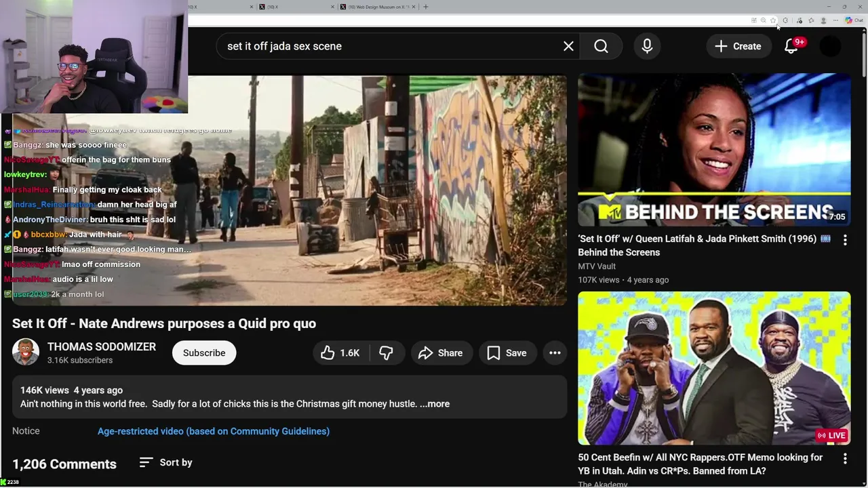Open the 50 Cent live video thumbnail
The width and height of the screenshot is (868, 488).
pyautogui.click(x=714, y=368)
